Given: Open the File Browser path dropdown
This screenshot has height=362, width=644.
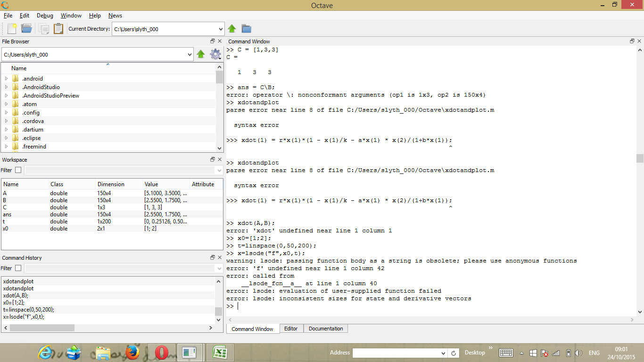Looking at the screenshot, I should click(190, 55).
